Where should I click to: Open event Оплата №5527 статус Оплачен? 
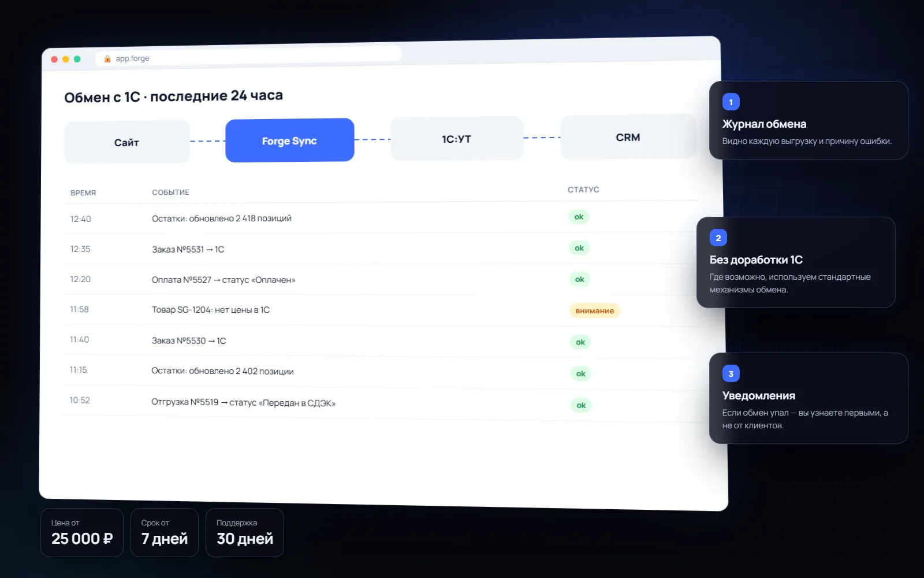[223, 280]
